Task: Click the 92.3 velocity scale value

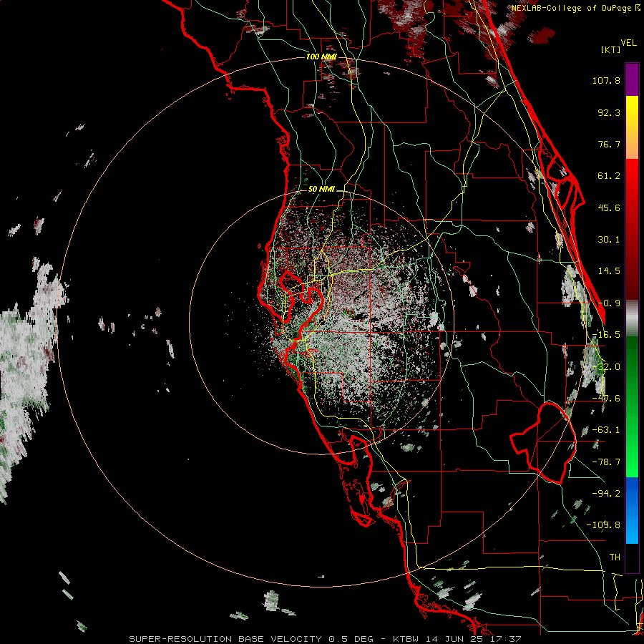Action: (x=609, y=112)
